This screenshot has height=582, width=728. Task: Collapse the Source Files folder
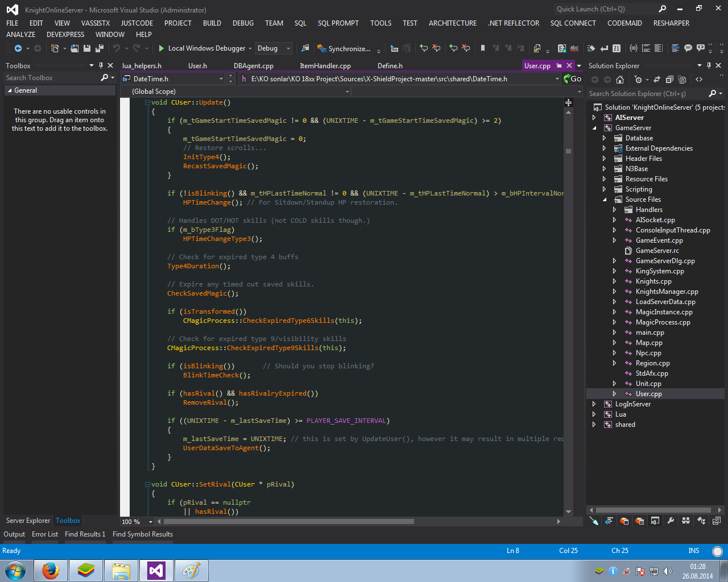(604, 199)
